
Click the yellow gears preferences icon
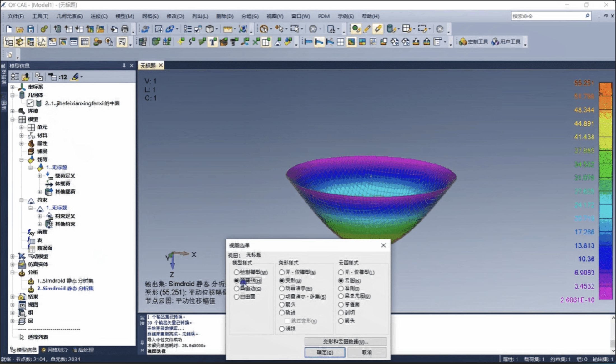(44, 29)
